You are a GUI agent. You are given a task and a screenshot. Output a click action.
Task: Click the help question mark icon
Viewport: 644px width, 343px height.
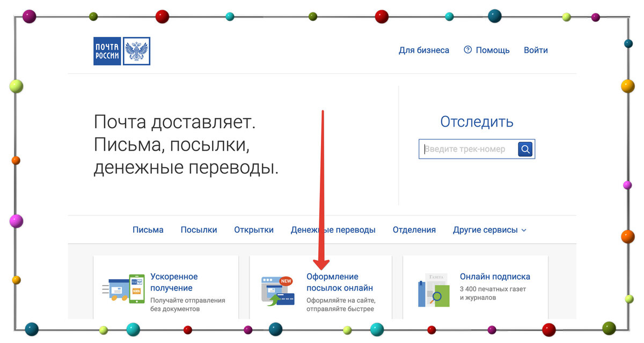point(467,50)
